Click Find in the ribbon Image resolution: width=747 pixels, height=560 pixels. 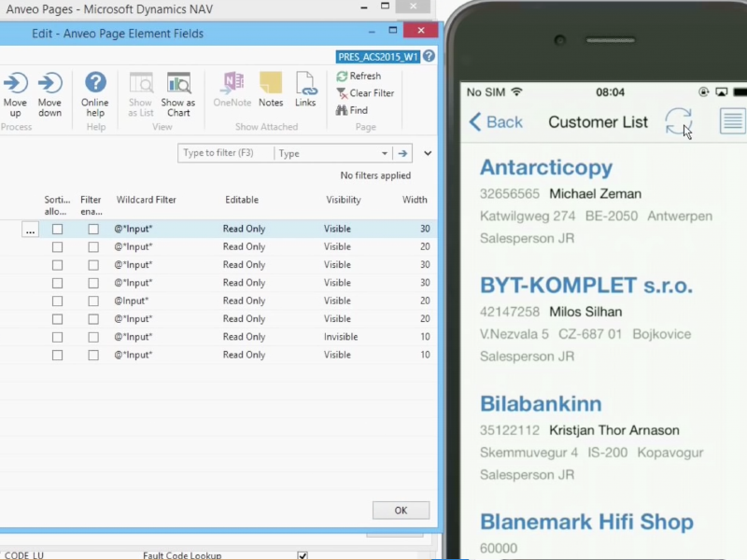(x=352, y=110)
